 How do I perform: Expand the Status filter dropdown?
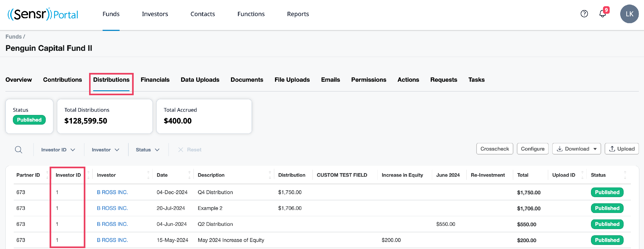147,150
